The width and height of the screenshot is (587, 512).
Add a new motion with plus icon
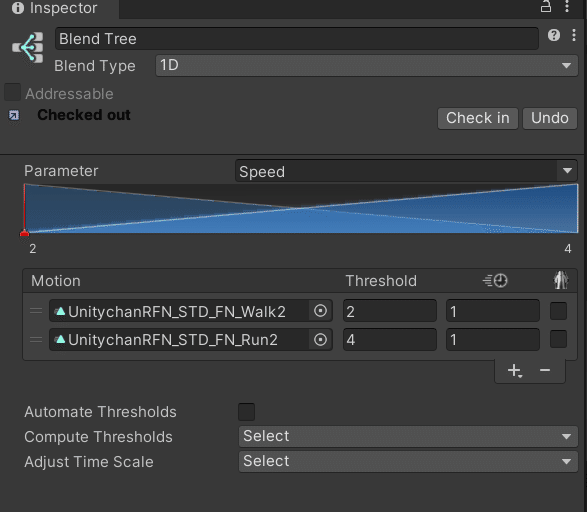pos(515,371)
